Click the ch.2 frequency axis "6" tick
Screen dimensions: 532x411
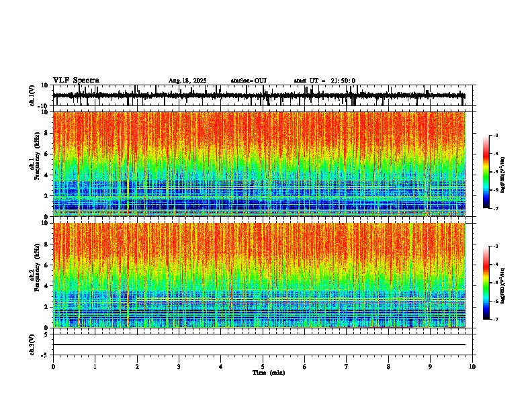coord(47,265)
